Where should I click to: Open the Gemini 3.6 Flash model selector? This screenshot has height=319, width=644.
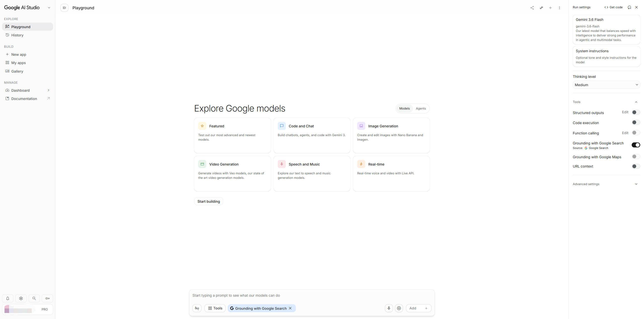point(606,30)
